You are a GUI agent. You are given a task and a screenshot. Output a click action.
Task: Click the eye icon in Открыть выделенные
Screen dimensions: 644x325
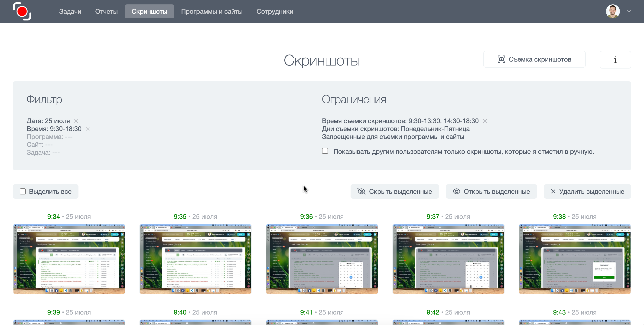[x=456, y=191]
